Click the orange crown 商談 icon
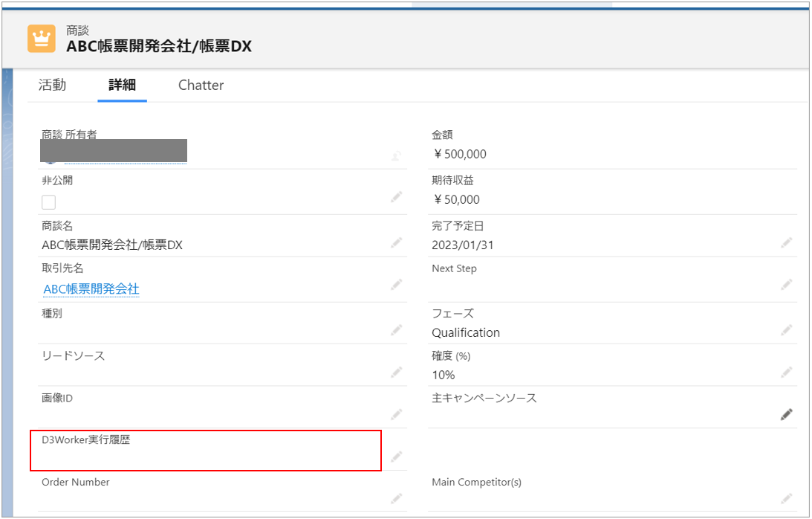 coord(42,39)
